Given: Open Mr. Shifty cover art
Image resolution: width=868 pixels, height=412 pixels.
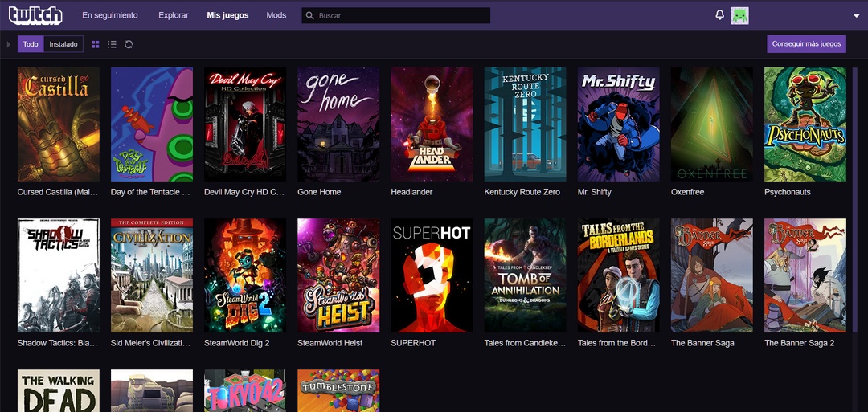Looking at the screenshot, I should 618,124.
